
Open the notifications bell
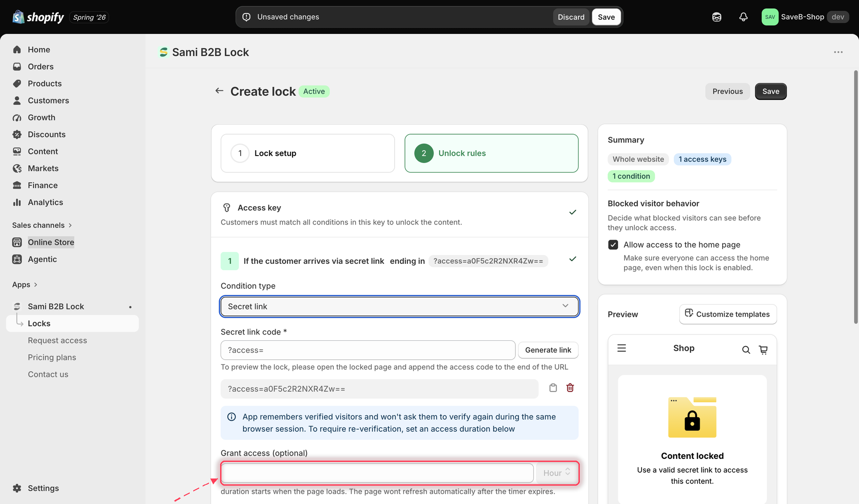pos(743,17)
